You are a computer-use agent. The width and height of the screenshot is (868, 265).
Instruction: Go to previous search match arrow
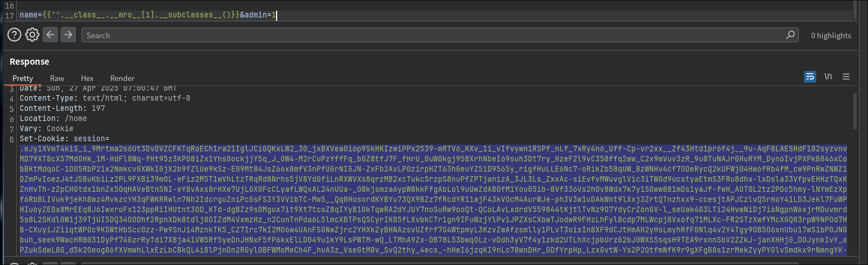tap(51, 35)
